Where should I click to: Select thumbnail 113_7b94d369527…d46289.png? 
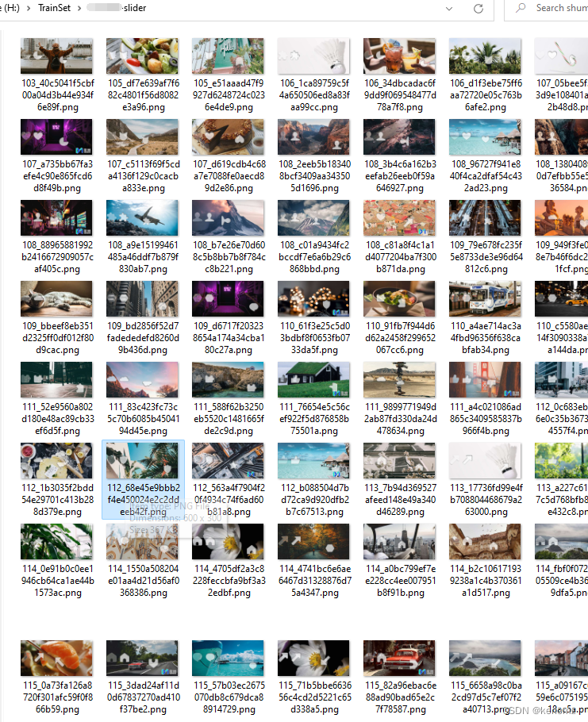tap(399, 461)
